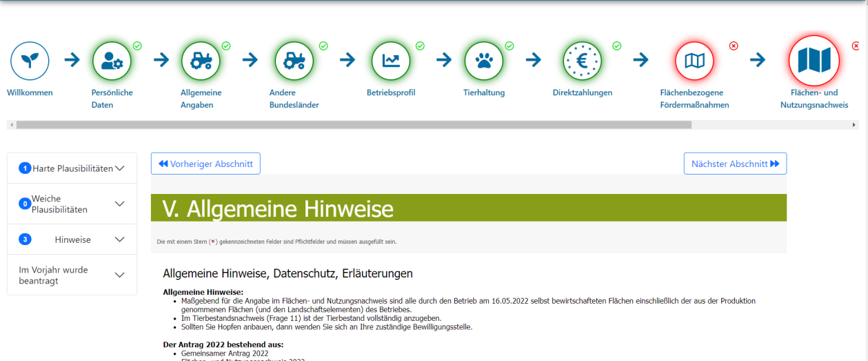Click the Betriebsprofil step label
The image size is (868, 361).
(x=391, y=92)
